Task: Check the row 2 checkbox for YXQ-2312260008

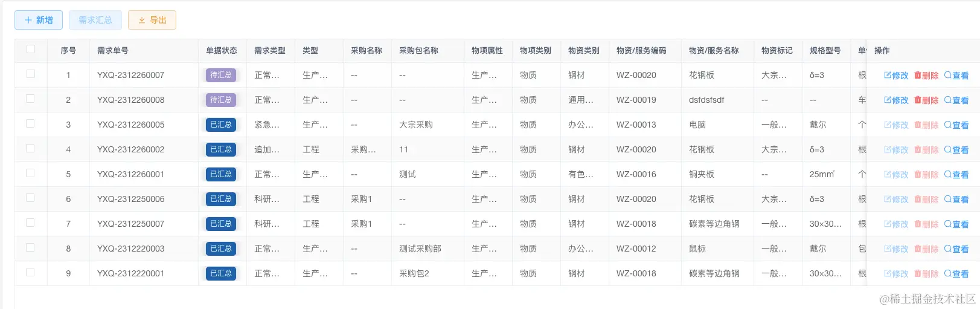Action: (x=31, y=99)
